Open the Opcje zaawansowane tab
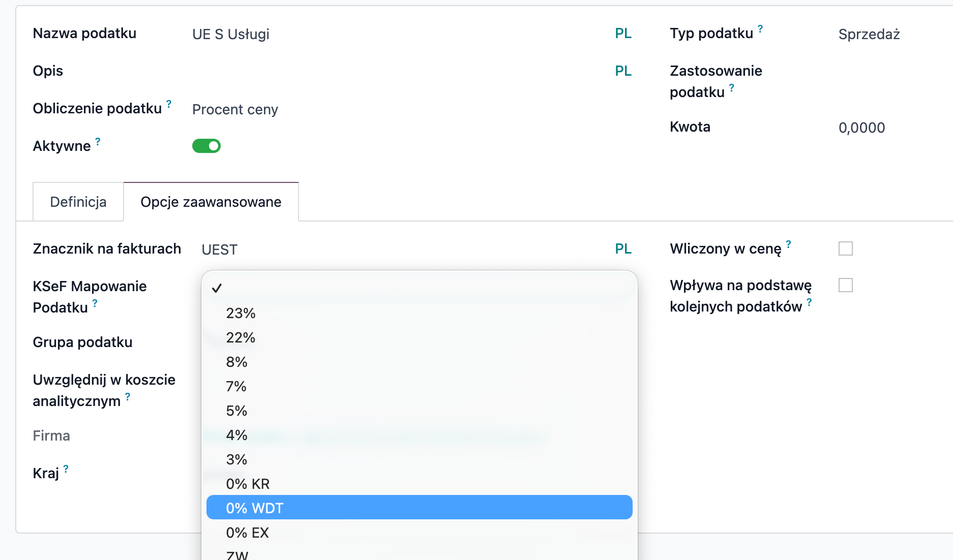 [x=211, y=202]
